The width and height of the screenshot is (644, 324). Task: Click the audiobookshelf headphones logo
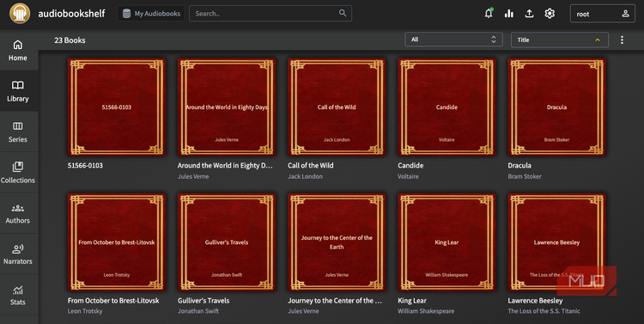coord(20,14)
